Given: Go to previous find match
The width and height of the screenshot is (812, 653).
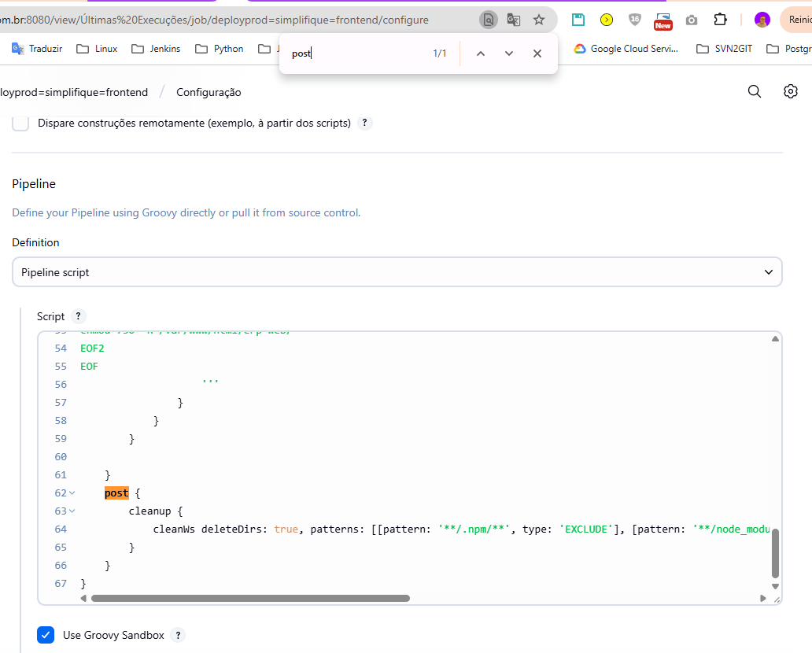Looking at the screenshot, I should 481,53.
